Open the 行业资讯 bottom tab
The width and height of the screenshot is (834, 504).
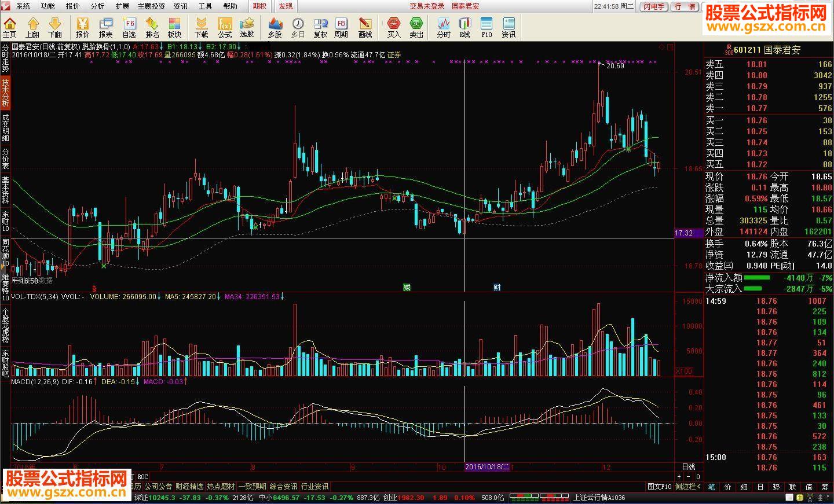click(x=314, y=487)
